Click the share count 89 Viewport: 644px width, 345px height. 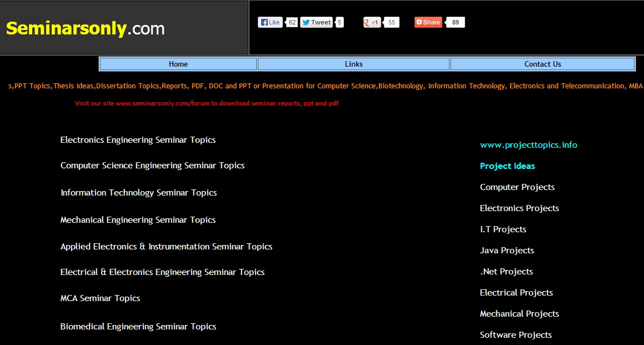[x=456, y=22]
